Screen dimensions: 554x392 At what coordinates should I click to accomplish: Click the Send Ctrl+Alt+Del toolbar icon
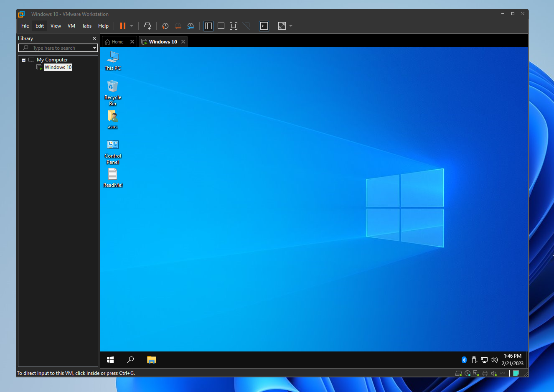coord(147,26)
